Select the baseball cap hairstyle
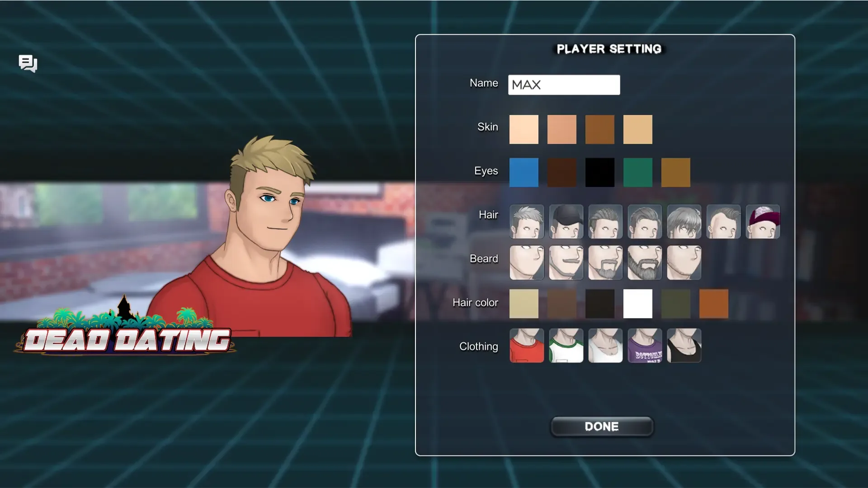The width and height of the screenshot is (868, 488). pyautogui.click(x=566, y=221)
